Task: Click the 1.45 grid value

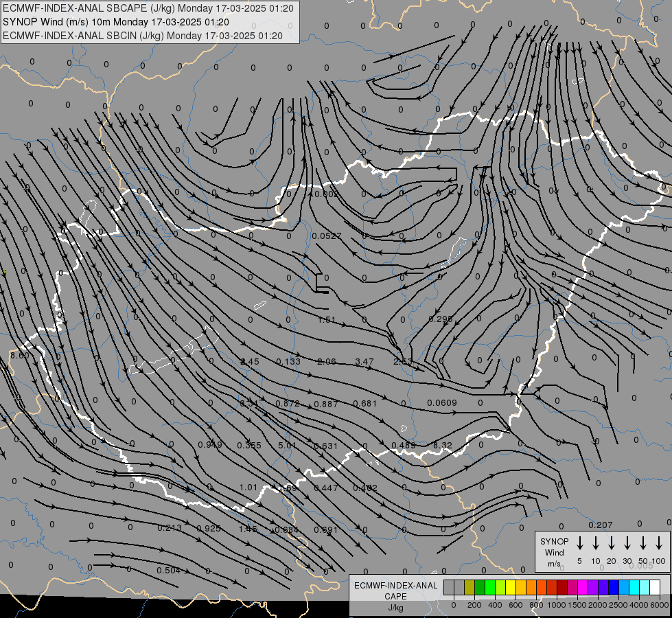Action: (x=248, y=529)
